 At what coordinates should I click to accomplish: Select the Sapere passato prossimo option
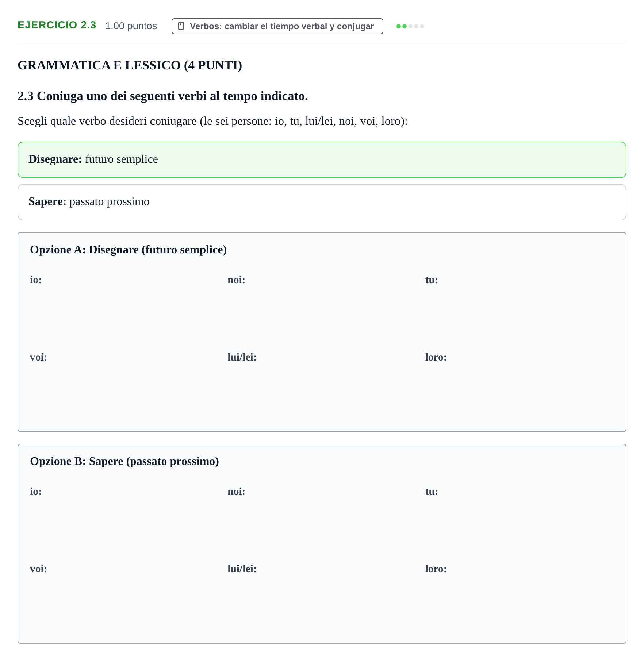point(322,202)
